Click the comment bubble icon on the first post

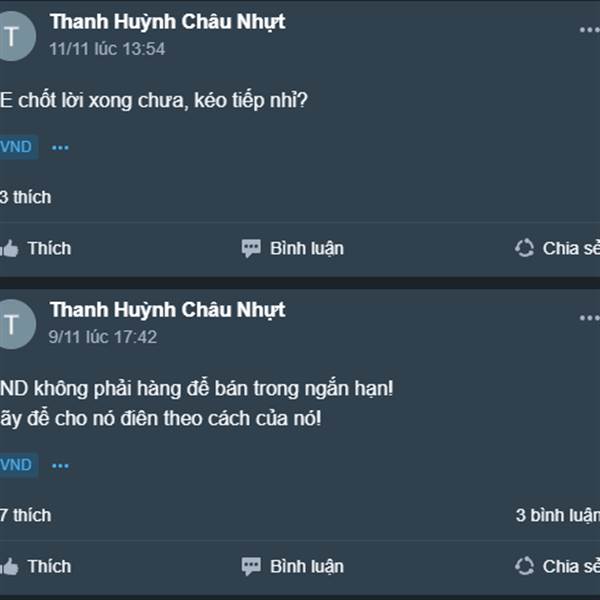pos(251,248)
